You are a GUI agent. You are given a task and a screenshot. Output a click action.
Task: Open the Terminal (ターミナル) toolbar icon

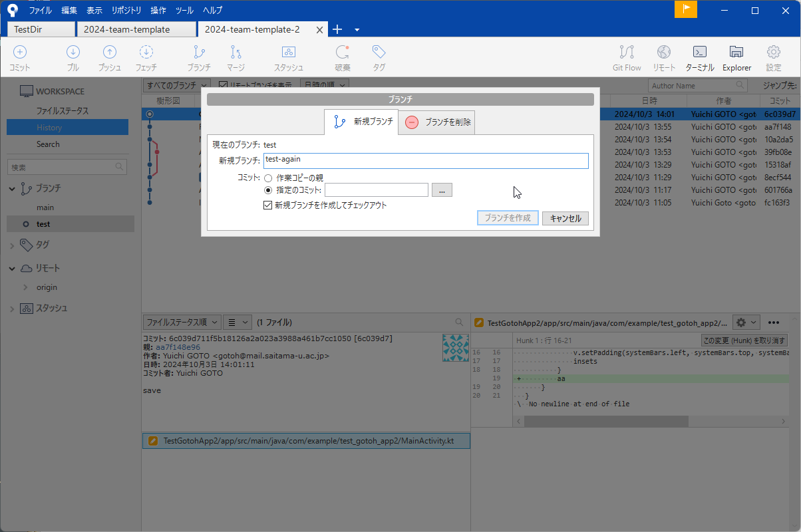700,52
